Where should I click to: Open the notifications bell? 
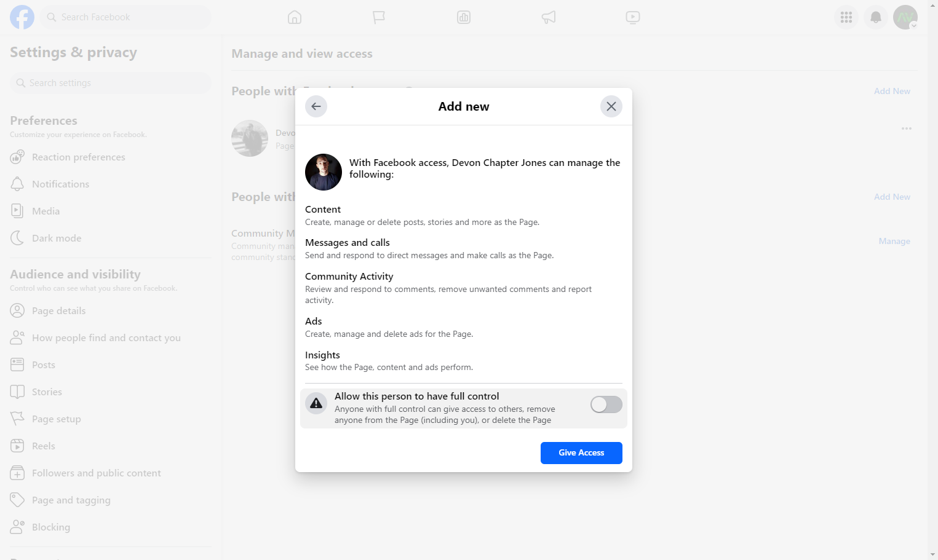876,17
